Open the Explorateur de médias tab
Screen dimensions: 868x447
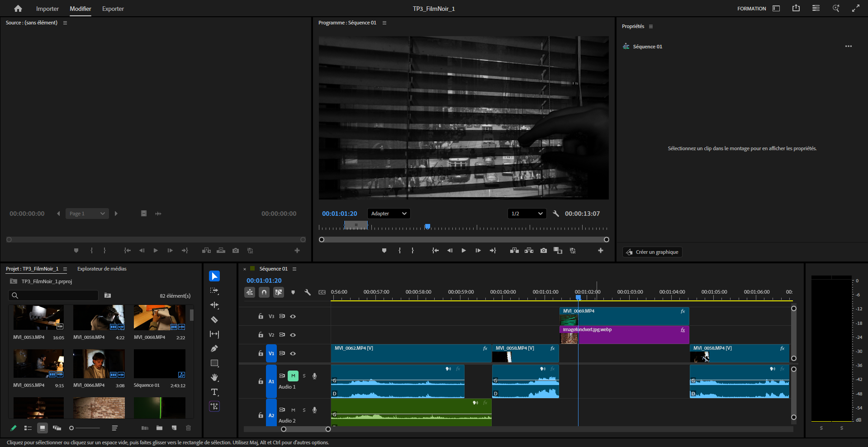click(102, 269)
